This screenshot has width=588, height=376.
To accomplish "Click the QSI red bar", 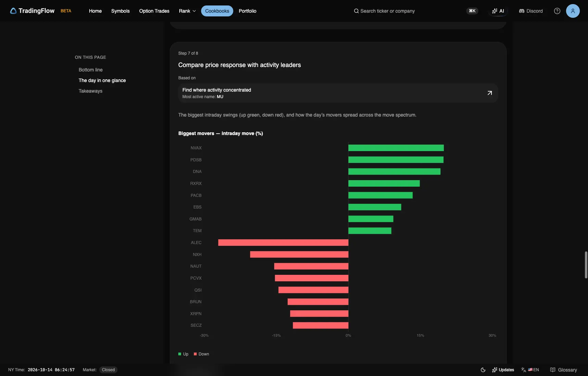I will (x=314, y=290).
